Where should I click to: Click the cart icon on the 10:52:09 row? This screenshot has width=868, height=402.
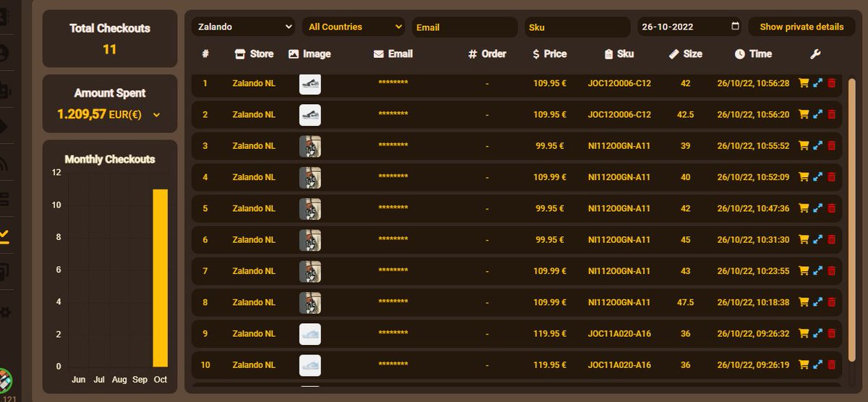click(x=803, y=177)
